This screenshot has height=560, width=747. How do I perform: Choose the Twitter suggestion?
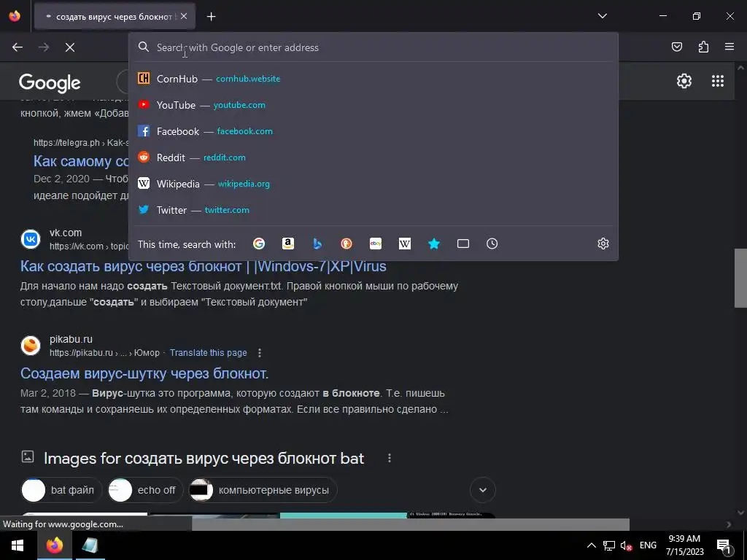(x=373, y=209)
